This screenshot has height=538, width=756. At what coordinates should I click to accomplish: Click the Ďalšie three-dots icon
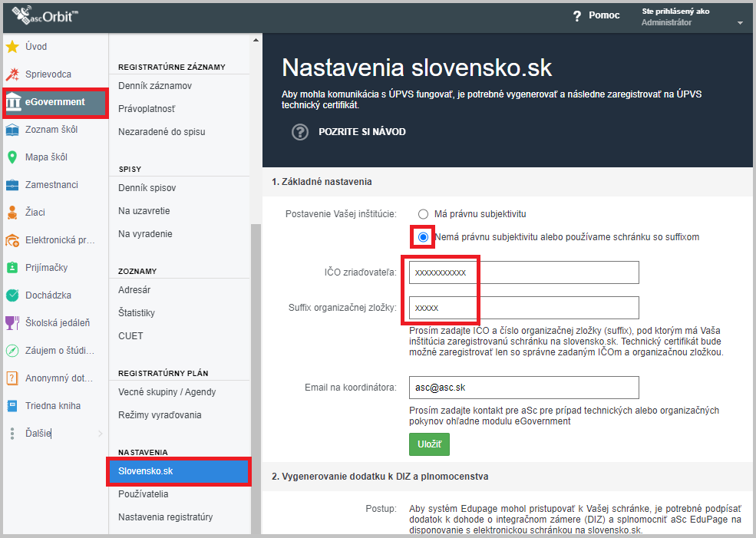12,434
